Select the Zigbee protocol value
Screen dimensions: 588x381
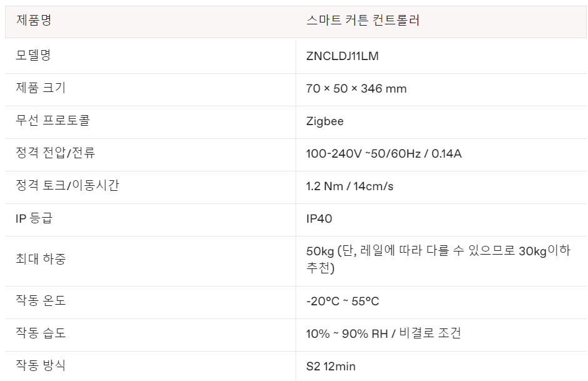(x=325, y=121)
